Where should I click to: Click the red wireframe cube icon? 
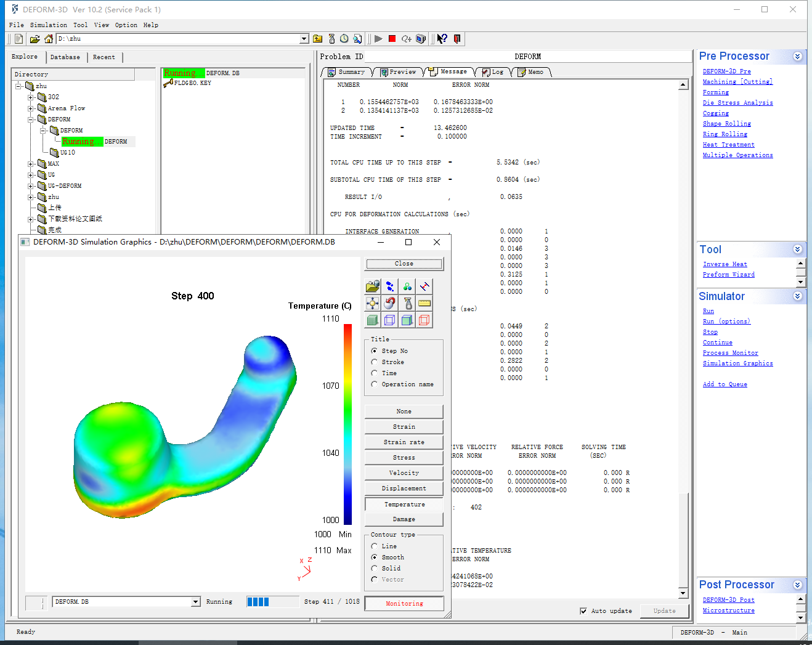point(424,320)
